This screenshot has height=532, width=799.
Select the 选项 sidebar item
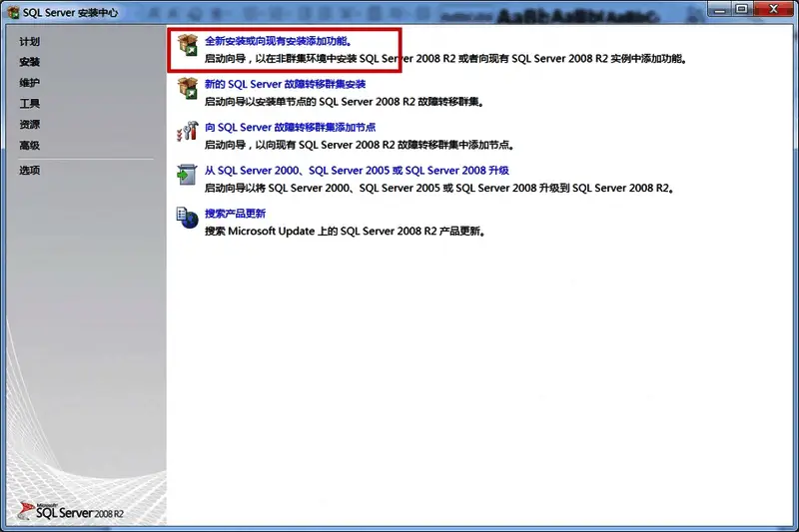click(x=30, y=171)
